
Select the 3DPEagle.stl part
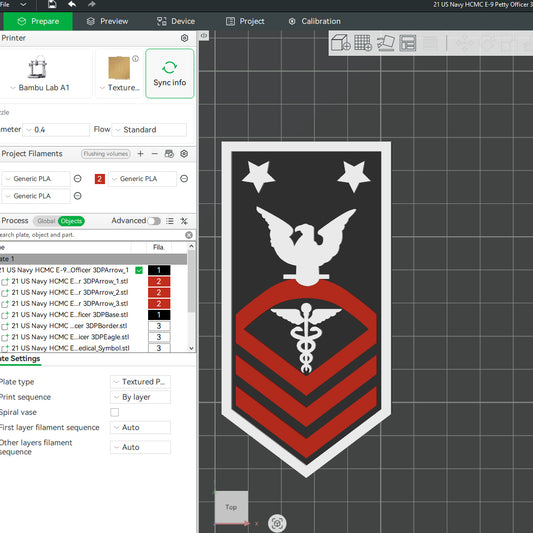[x=70, y=337]
